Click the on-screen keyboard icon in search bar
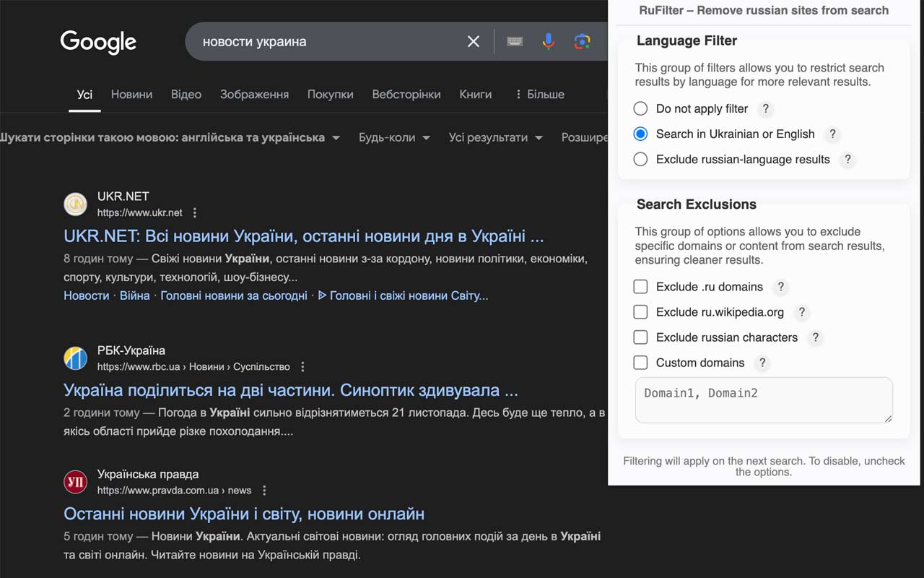Viewport: 924px width, 578px height. click(514, 41)
